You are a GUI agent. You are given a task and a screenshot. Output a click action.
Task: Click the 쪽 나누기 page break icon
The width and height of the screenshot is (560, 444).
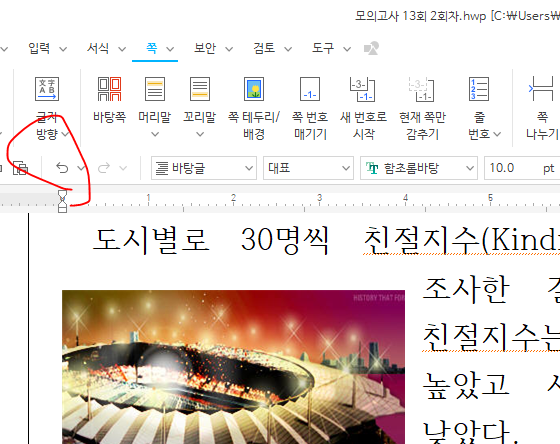coord(541,89)
